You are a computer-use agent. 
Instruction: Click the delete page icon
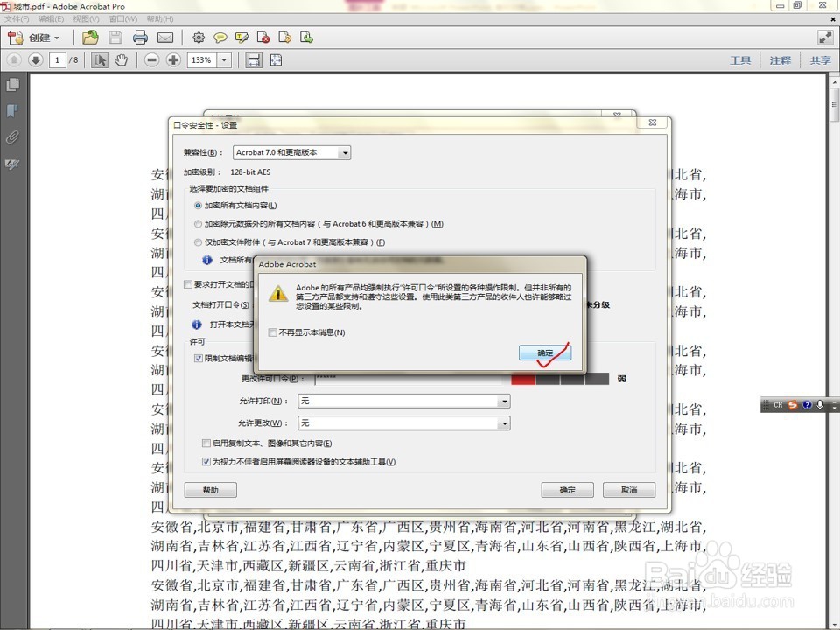(263, 38)
